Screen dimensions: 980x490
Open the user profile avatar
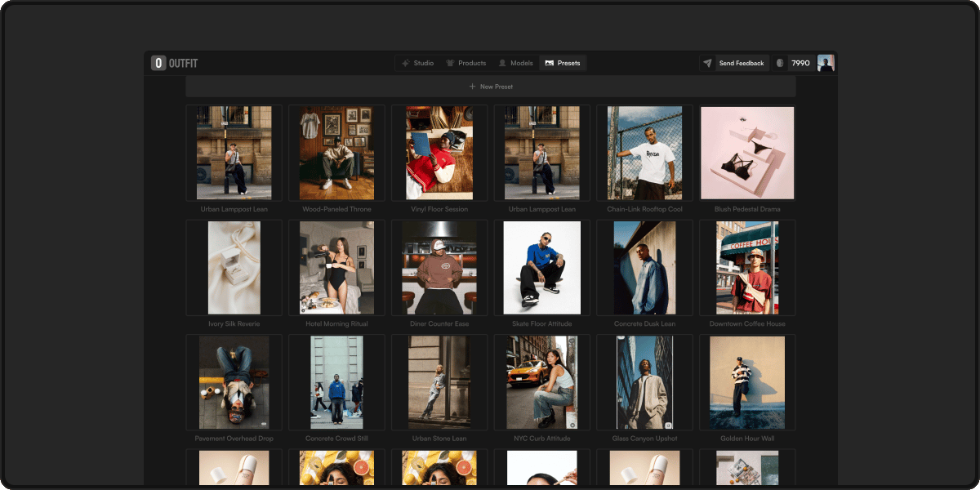coord(826,63)
